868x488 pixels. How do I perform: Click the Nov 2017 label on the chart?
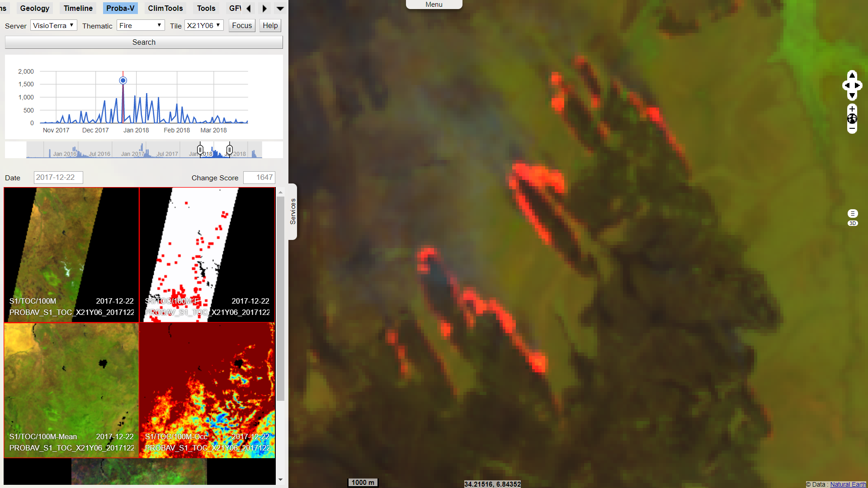point(56,130)
